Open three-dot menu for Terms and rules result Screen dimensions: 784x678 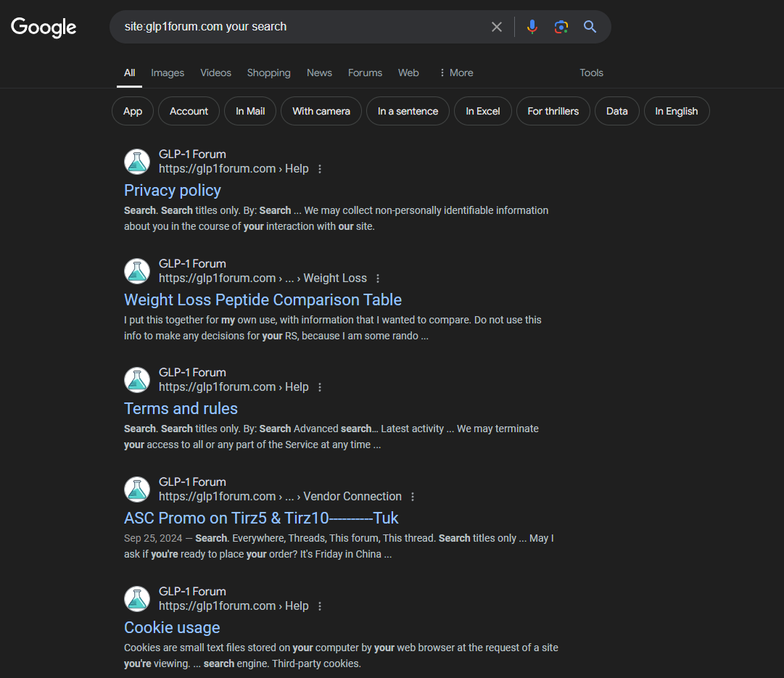(320, 387)
